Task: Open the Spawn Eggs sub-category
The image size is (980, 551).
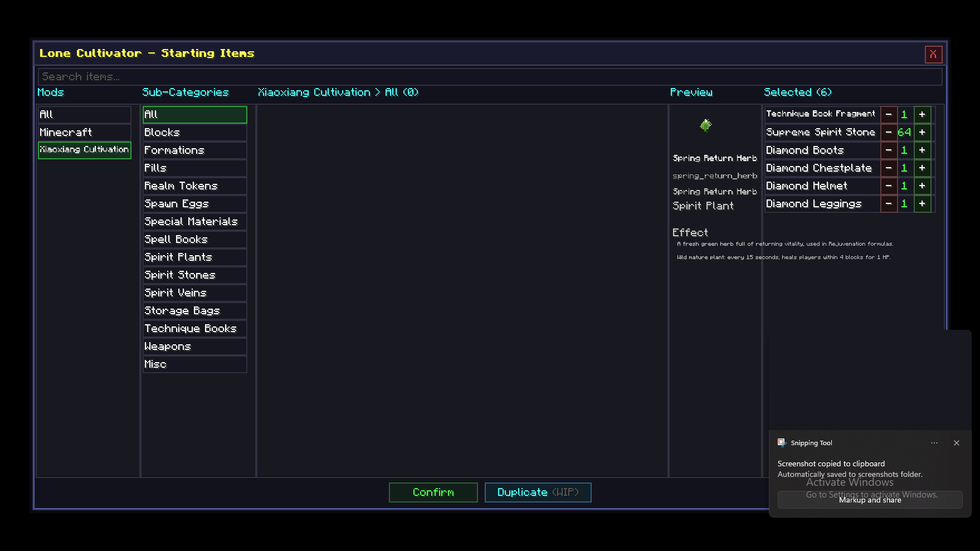Action: coord(194,204)
